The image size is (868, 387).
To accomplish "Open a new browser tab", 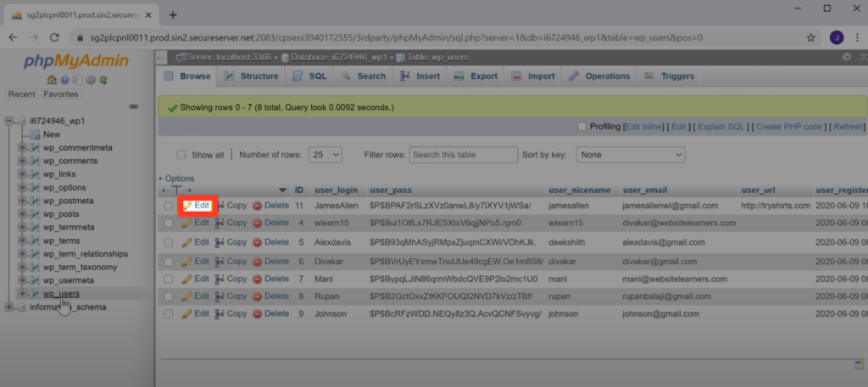I will tap(173, 15).
